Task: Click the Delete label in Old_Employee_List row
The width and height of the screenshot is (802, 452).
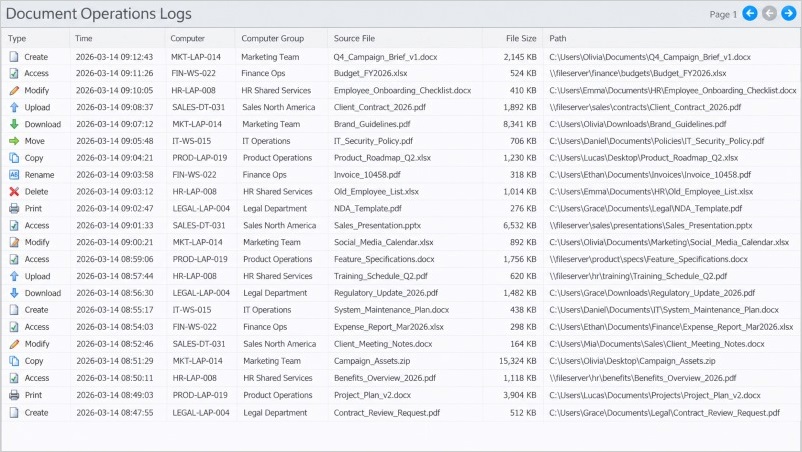Action: 36,192
